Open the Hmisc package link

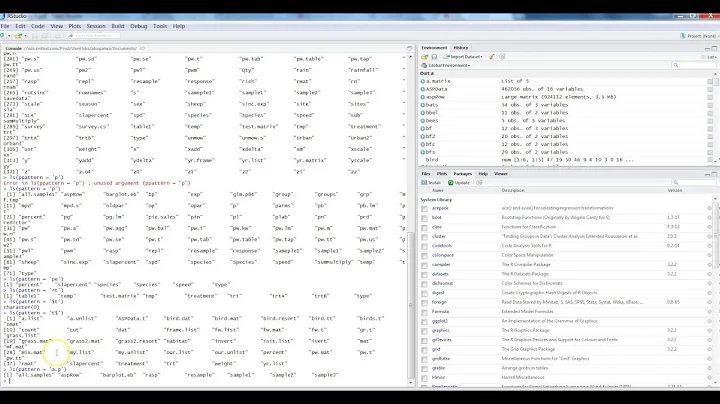(x=438, y=377)
